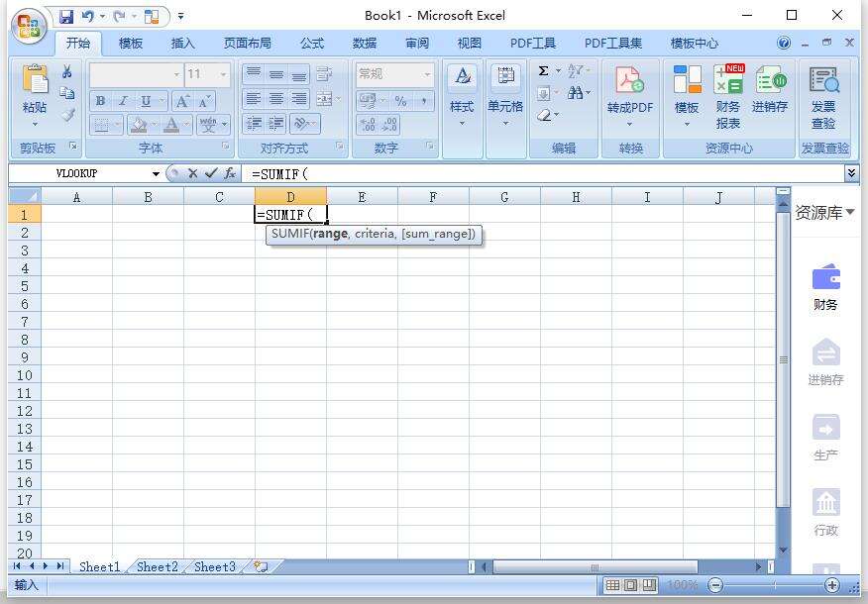
Task: Open the phonetic guide wén button
Action: pyautogui.click(x=208, y=125)
